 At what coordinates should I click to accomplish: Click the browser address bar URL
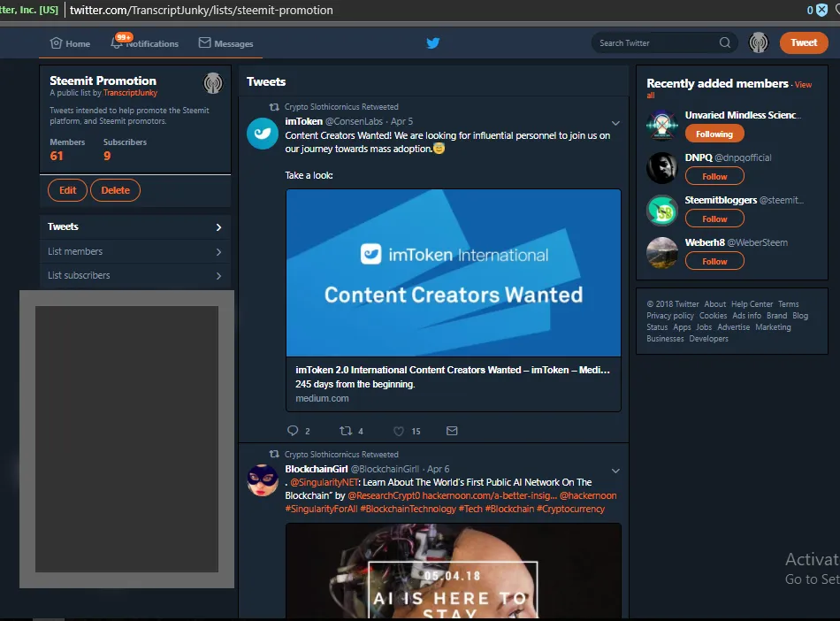point(201,11)
